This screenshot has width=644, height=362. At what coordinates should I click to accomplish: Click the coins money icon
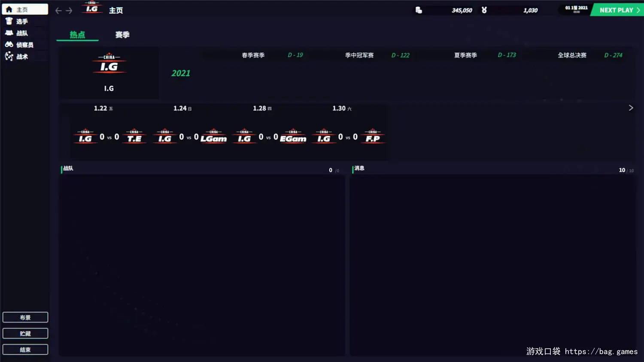coord(419,10)
